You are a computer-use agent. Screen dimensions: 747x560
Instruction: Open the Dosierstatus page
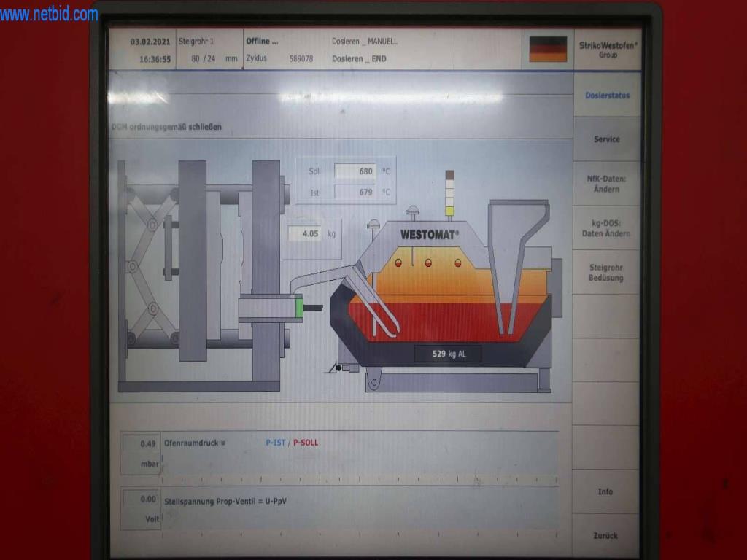607,96
